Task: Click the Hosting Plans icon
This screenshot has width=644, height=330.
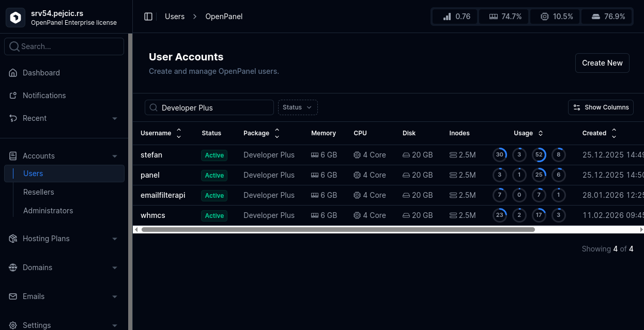Action: pyautogui.click(x=13, y=239)
